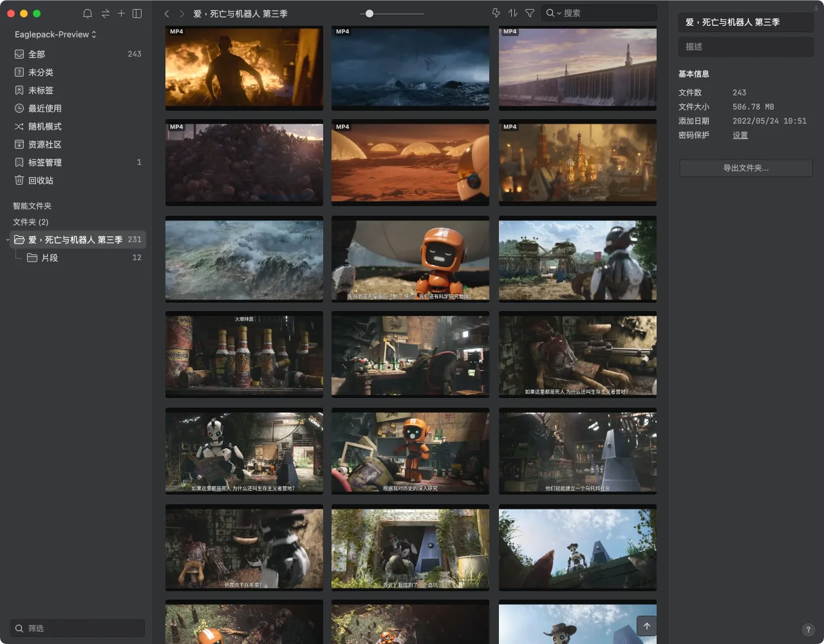Go back with the left chevron
The height and width of the screenshot is (644, 824).
pyautogui.click(x=167, y=14)
